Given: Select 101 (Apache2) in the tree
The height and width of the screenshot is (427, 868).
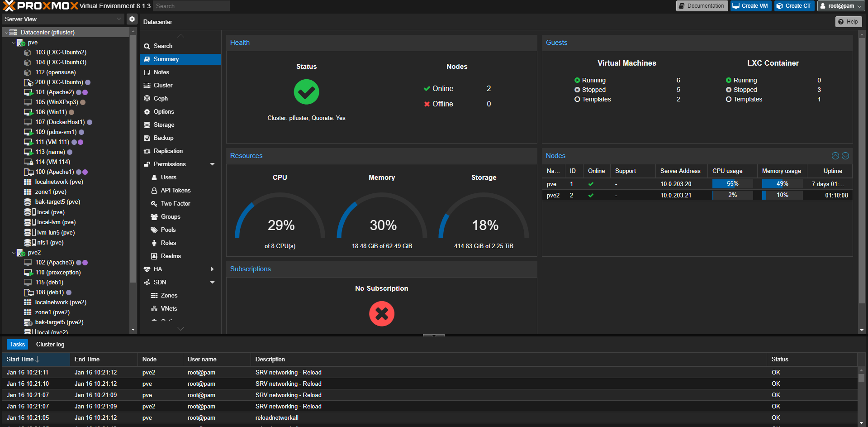Looking at the screenshot, I should click(66, 92).
